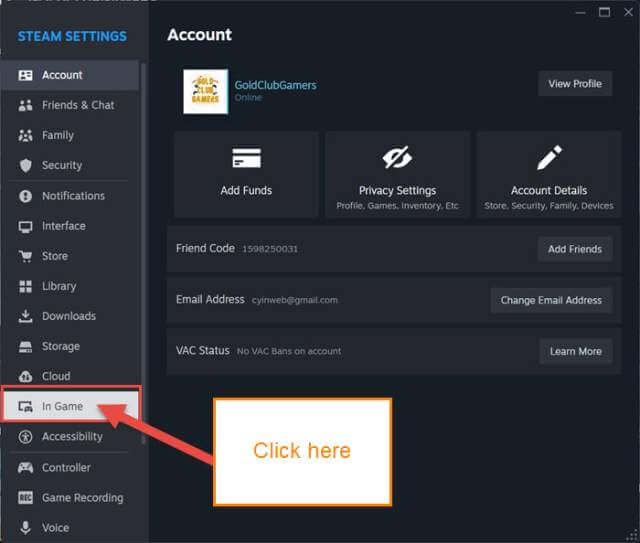Click the Account ID card icon in sidebar

tap(25, 75)
